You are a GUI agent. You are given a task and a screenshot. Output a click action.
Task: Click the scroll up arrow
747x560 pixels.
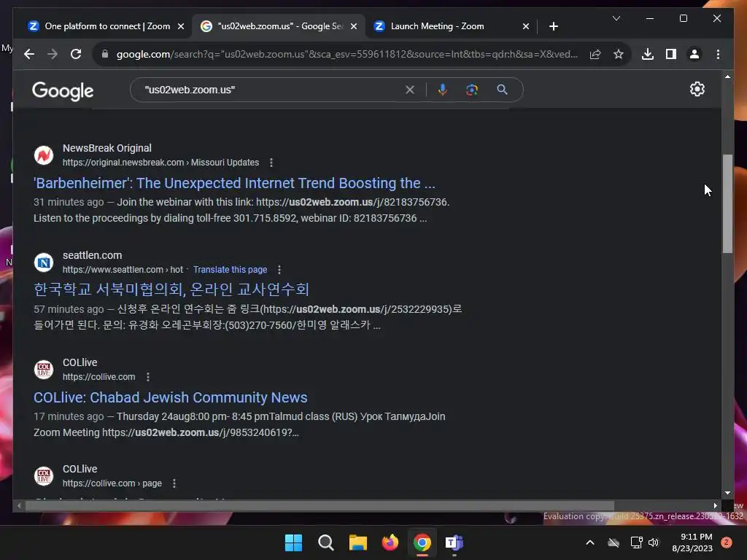click(727, 77)
